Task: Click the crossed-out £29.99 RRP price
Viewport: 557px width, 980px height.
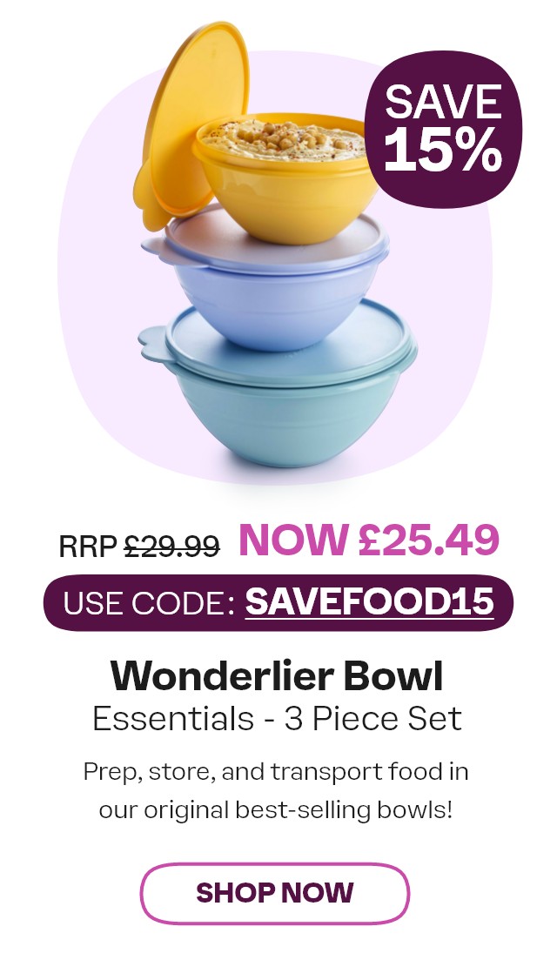Action: pyautogui.click(x=172, y=547)
